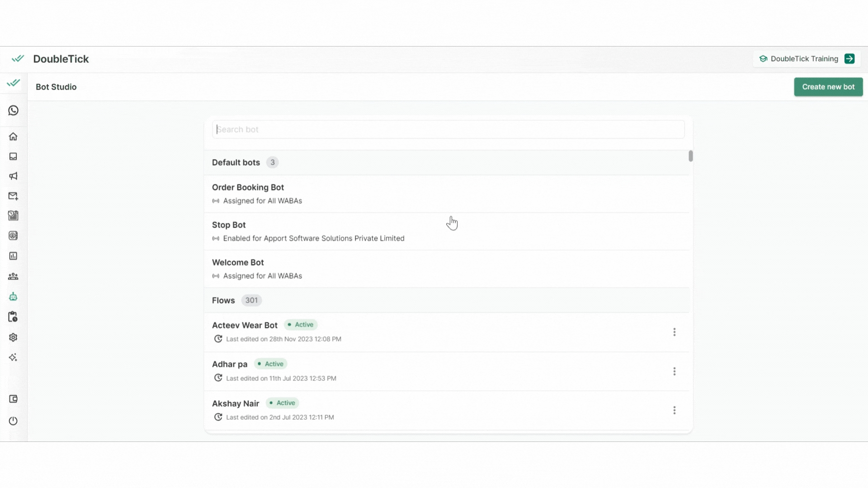Open the WhatsApp icon in sidebar

tap(13, 111)
